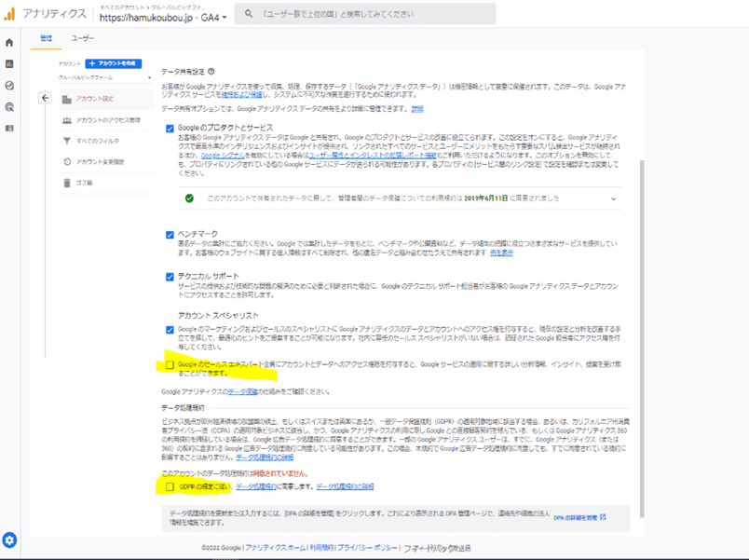The width and height of the screenshot is (749, 560).
Task: Click フィードバックを送信 in footer
Action: click(x=437, y=548)
